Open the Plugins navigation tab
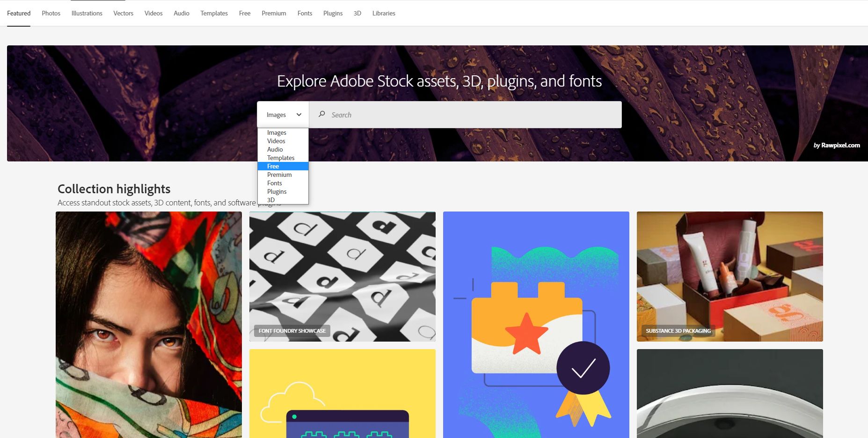Viewport: 868px width, 438px height. pyautogui.click(x=333, y=13)
